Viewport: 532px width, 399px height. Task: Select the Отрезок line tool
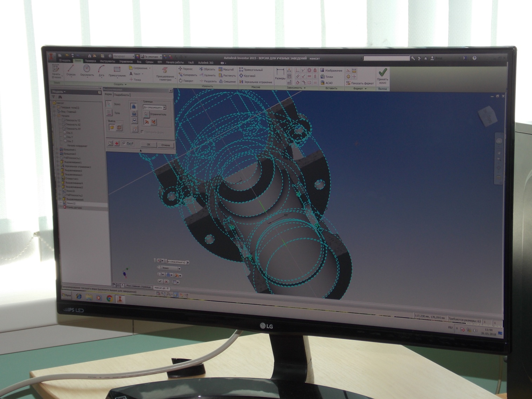(71, 71)
